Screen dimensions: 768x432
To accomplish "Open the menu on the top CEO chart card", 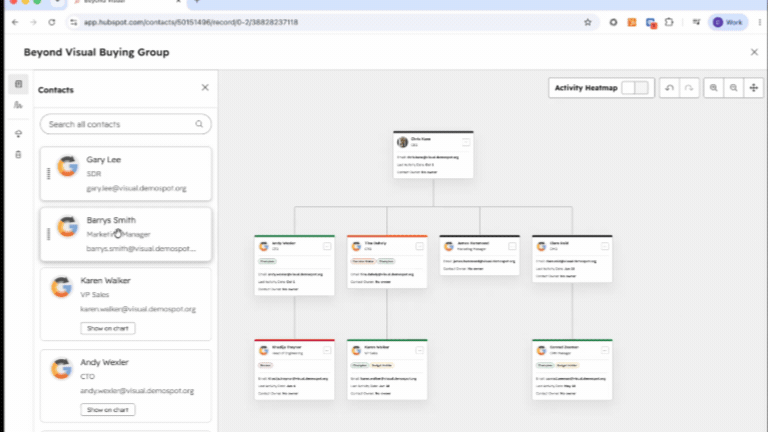I will pos(466,142).
